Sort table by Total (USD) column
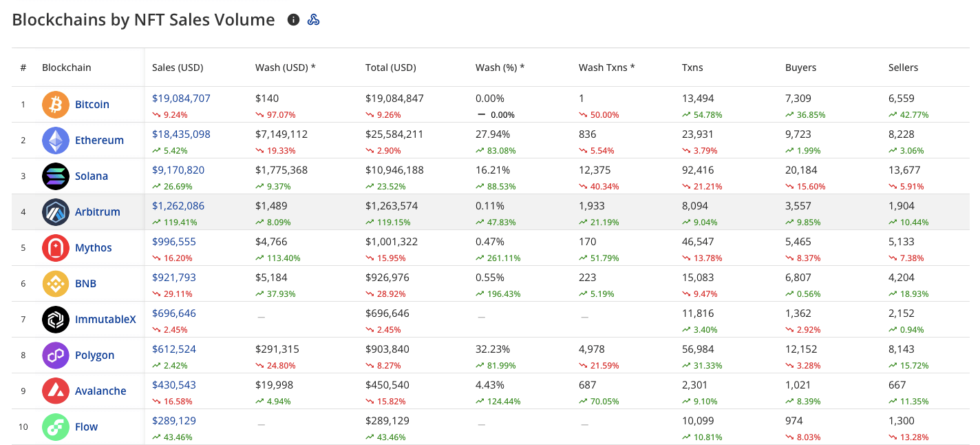 click(390, 68)
